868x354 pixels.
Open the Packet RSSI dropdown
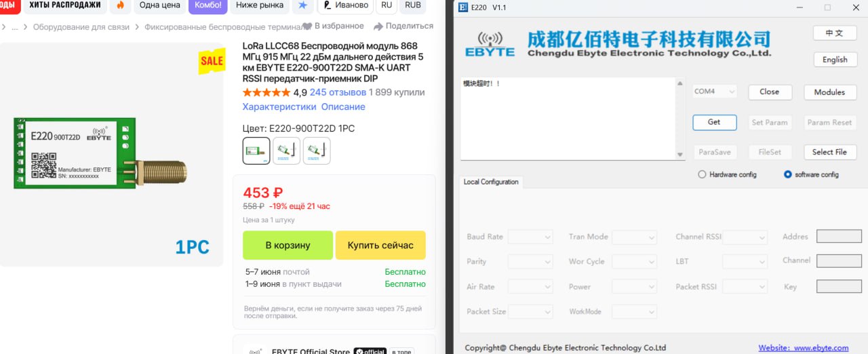745,287
